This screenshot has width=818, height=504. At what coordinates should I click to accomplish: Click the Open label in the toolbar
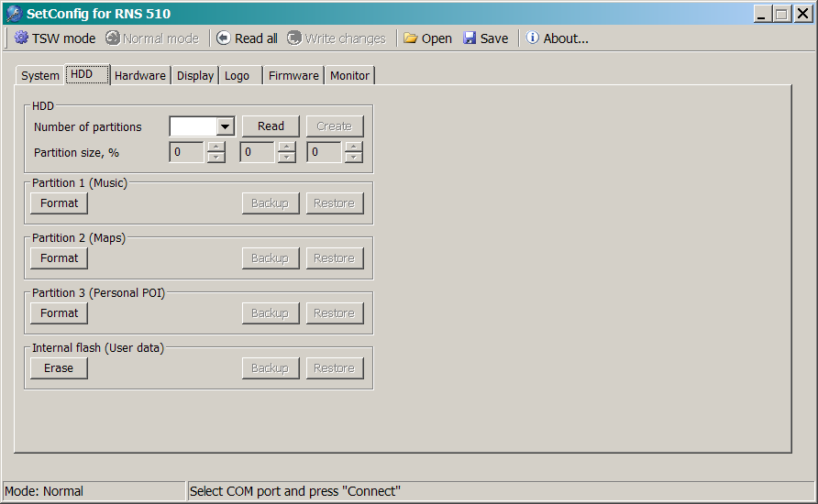437,39
